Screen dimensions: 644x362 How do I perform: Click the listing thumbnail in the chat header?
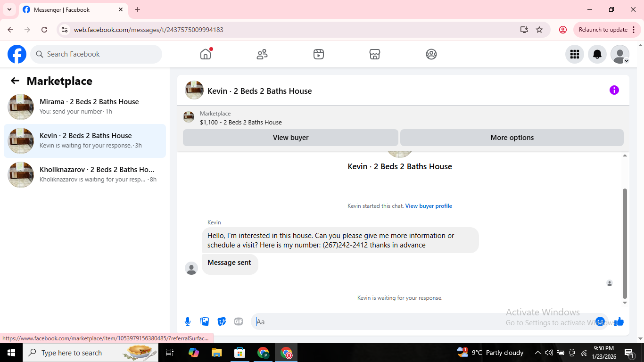[194, 90]
